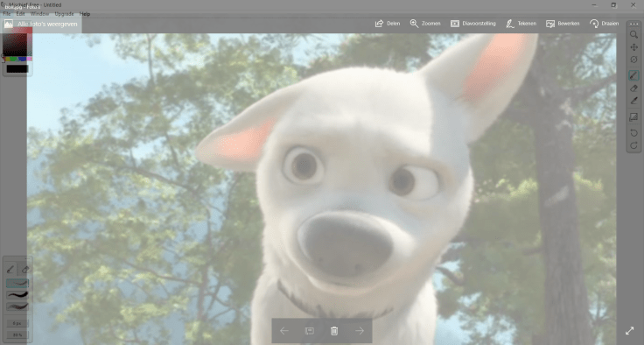The image size is (644, 345).
Task: Select the magnifier zoom tool in Mischief
Action: pyautogui.click(x=633, y=35)
